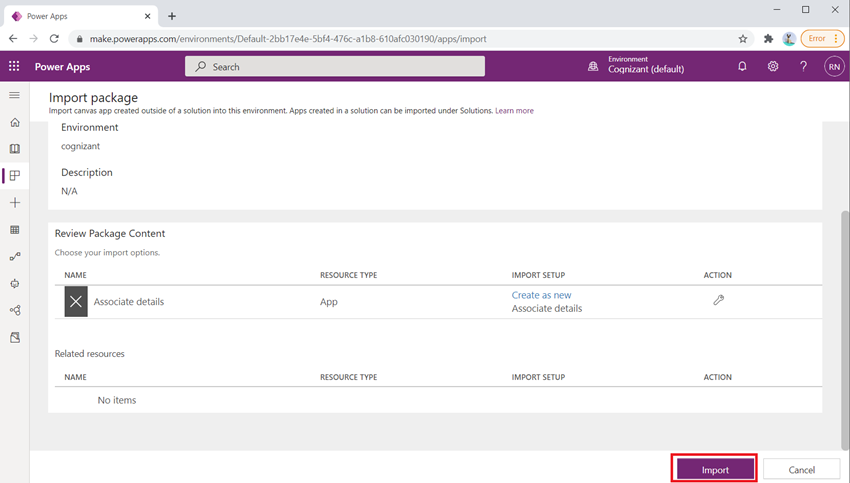Bookmark this page with star icon
This screenshot has height=483, width=850.
point(743,38)
